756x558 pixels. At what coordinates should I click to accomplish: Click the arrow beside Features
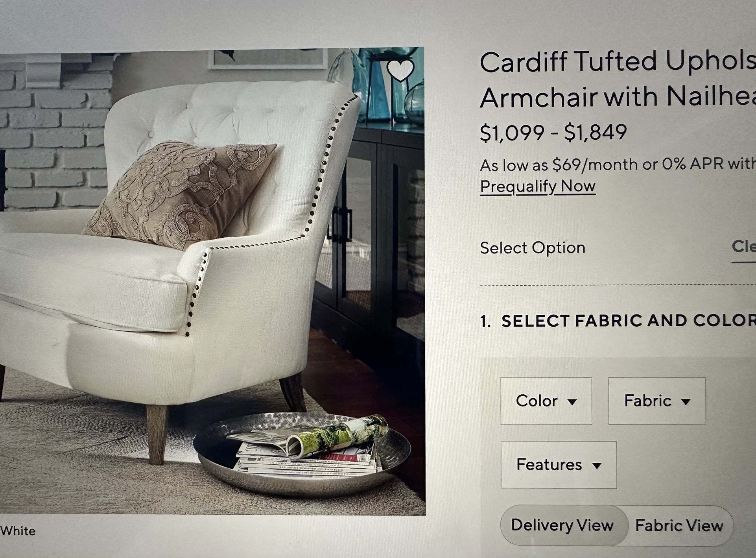597,466
